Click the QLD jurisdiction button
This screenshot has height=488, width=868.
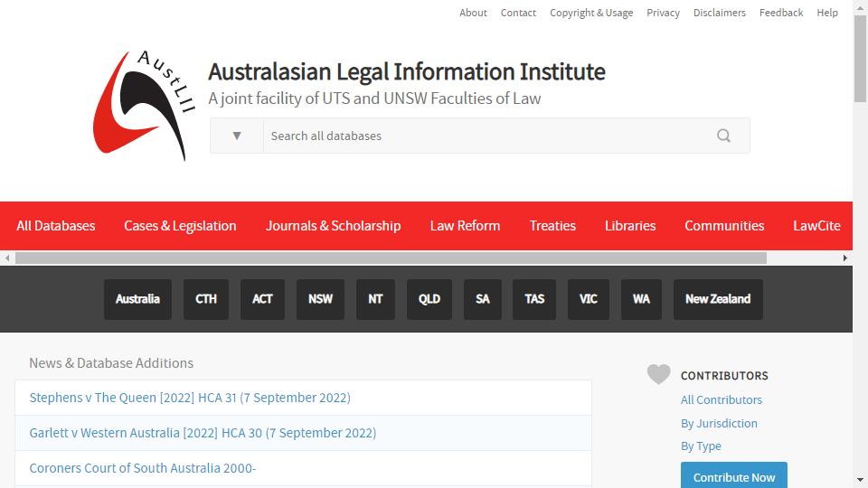point(429,299)
